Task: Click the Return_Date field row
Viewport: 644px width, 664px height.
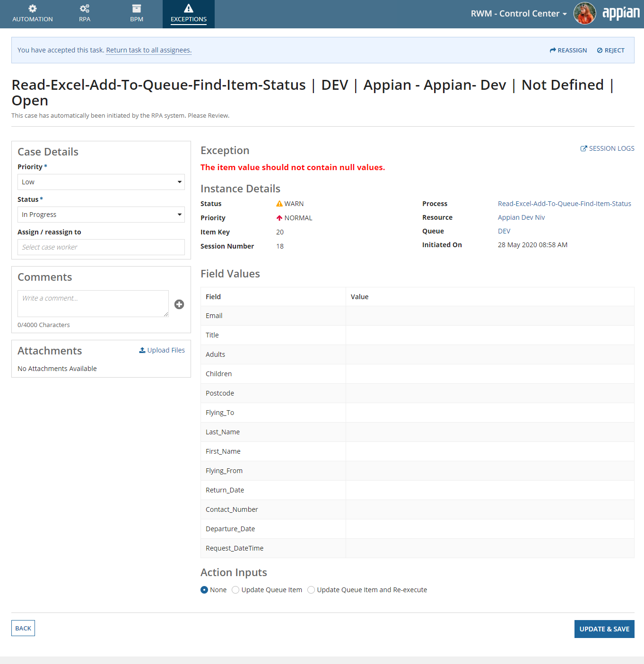Action: [x=418, y=490]
